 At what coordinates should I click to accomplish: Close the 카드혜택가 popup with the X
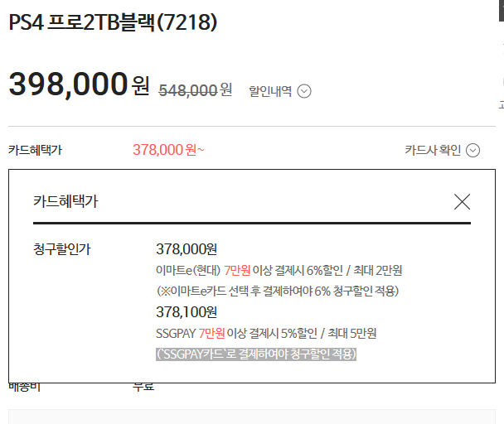(462, 201)
